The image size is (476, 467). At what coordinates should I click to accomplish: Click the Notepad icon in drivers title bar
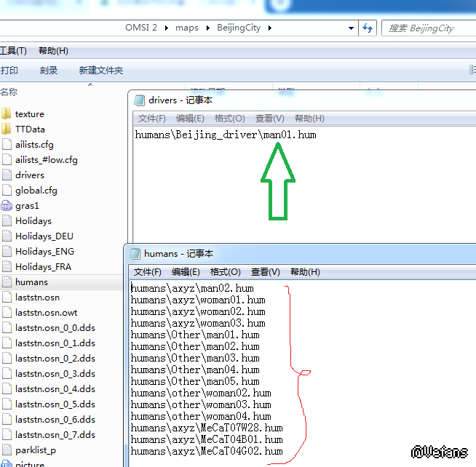tap(139, 100)
